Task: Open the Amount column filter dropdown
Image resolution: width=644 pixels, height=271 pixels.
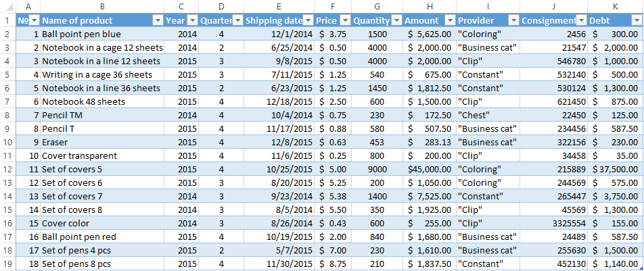Action: [x=450, y=21]
